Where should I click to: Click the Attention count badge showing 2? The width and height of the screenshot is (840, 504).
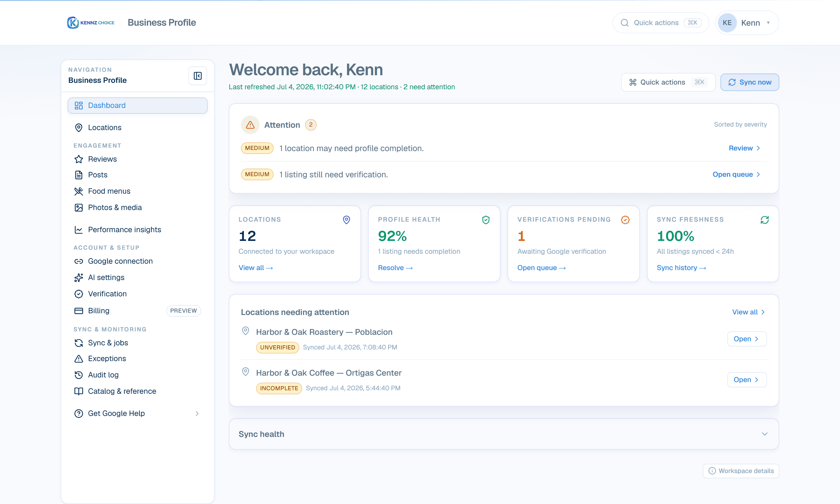click(x=311, y=125)
